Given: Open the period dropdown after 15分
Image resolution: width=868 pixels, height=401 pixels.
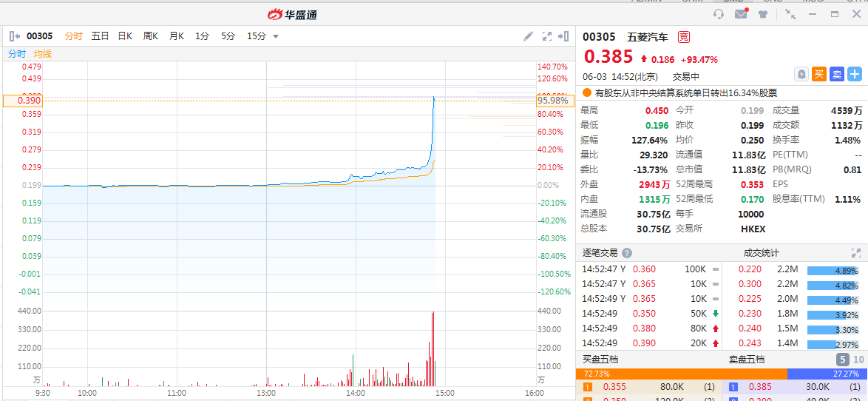Looking at the screenshot, I should (x=276, y=36).
